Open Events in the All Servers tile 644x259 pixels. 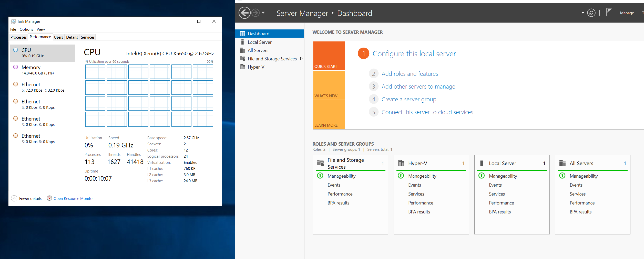pyautogui.click(x=576, y=185)
